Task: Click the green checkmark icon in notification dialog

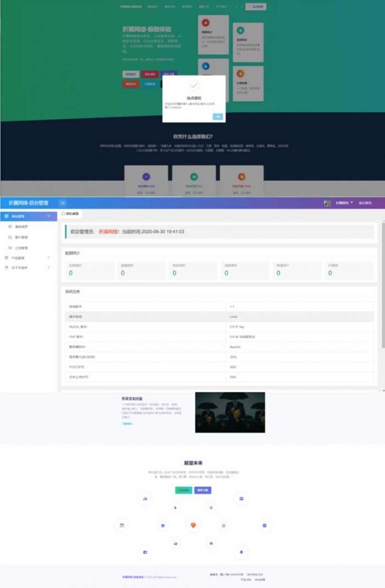Action: click(194, 86)
